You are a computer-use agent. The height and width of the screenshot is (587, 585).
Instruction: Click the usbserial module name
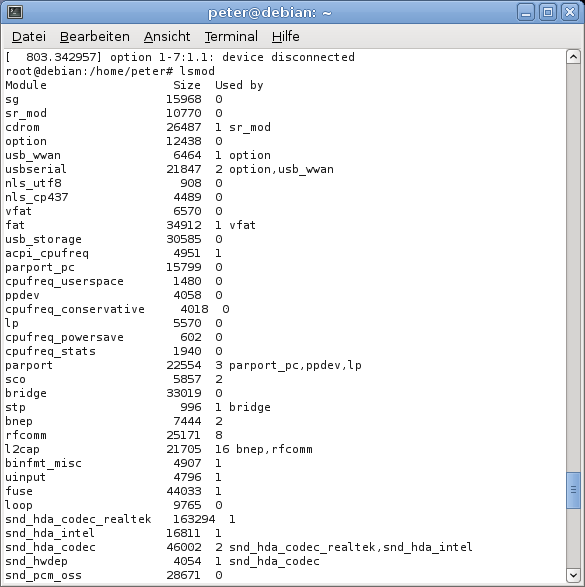[36, 169]
